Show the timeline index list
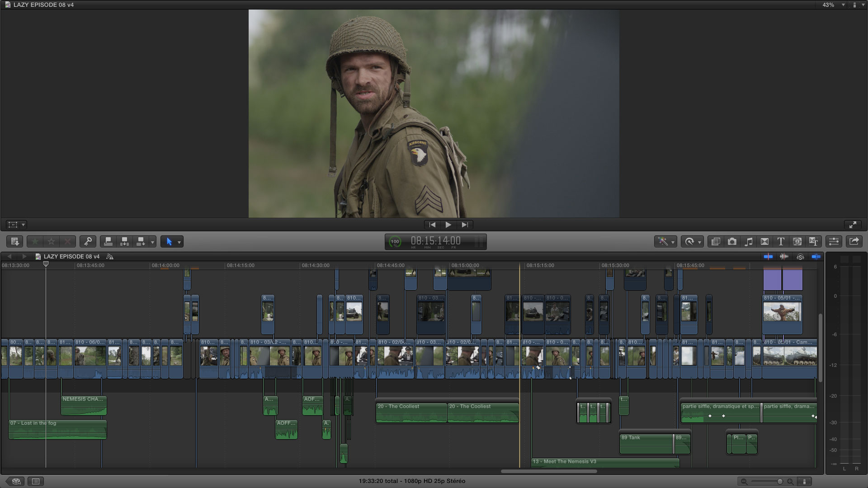Image resolution: width=868 pixels, height=488 pixels. click(36, 481)
